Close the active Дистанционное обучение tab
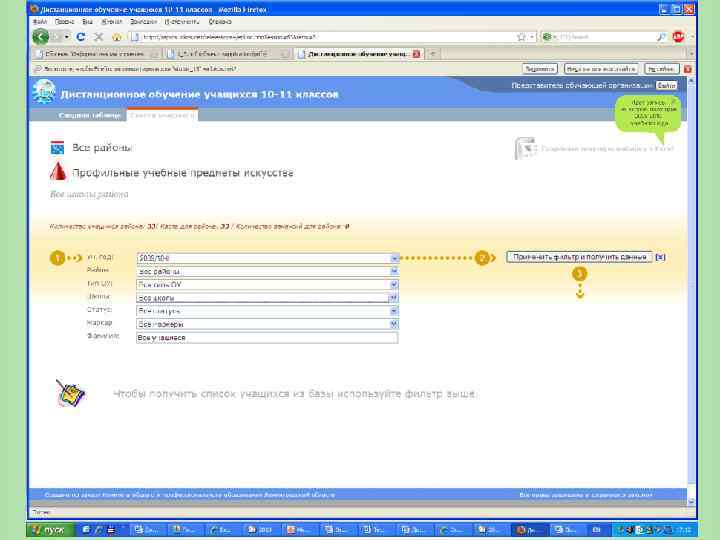This screenshot has height=540, width=720. tap(416, 54)
